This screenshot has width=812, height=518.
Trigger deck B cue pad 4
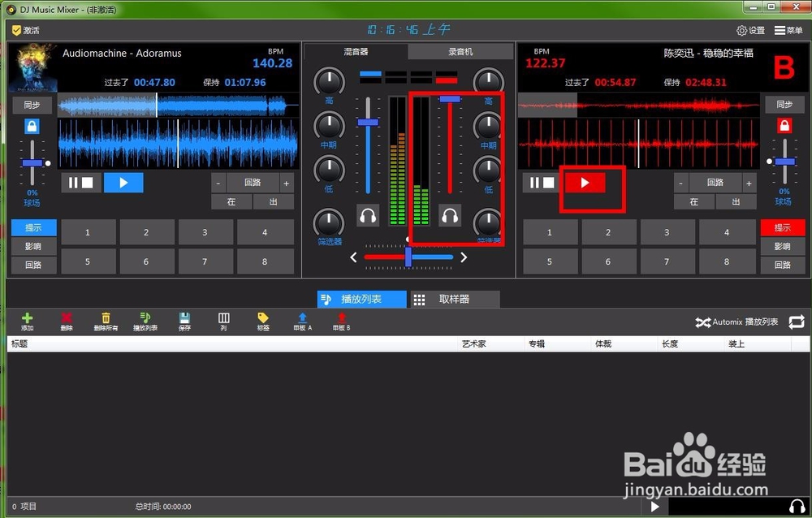[726, 232]
